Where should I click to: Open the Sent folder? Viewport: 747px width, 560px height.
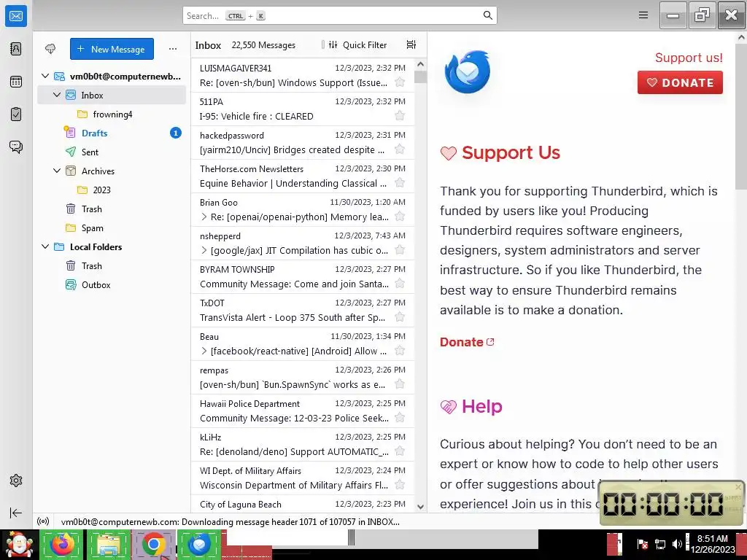coord(112,152)
